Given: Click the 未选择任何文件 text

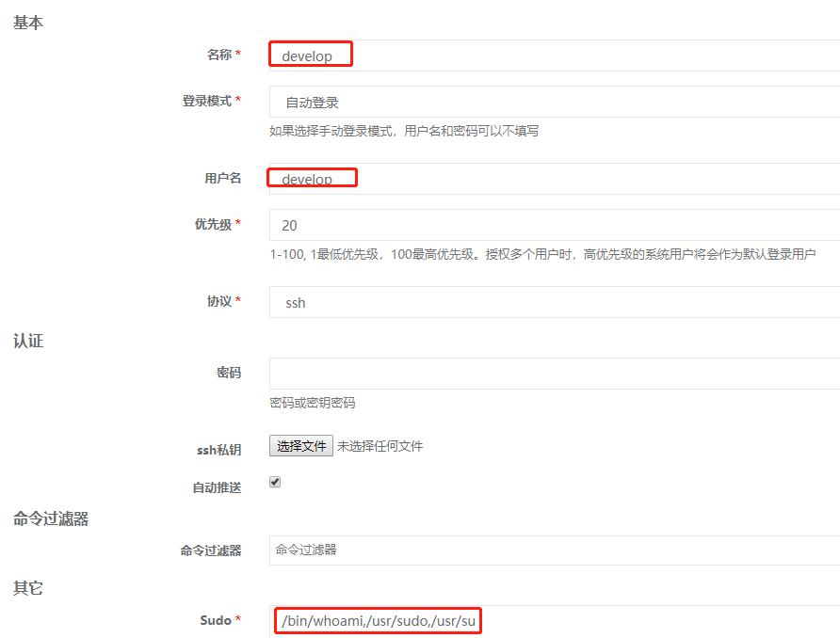Looking at the screenshot, I should click(380, 446).
